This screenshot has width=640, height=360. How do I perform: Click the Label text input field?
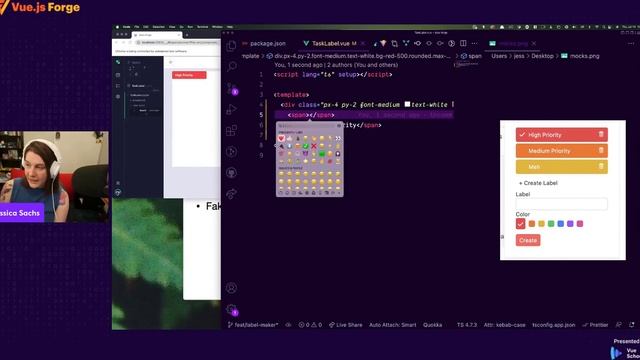(561, 204)
